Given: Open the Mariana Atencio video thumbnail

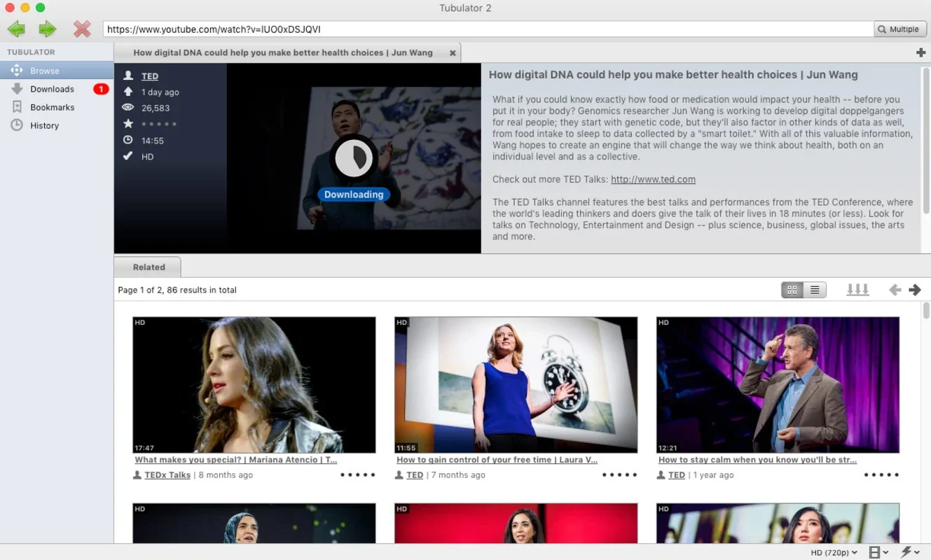Looking at the screenshot, I should (x=254, y=385).
